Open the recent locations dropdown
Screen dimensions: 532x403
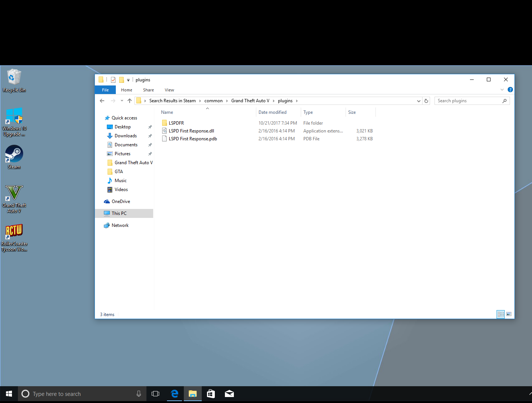point(122,101)
